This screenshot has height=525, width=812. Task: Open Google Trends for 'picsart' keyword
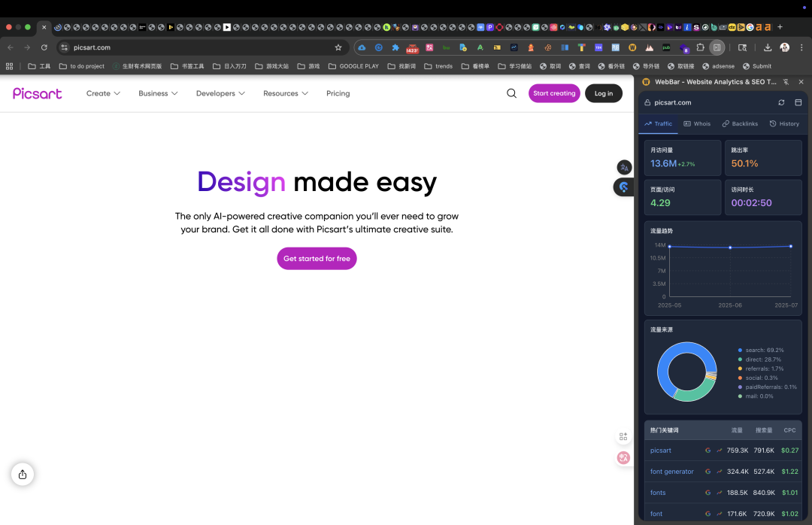[x=720, y=451]
